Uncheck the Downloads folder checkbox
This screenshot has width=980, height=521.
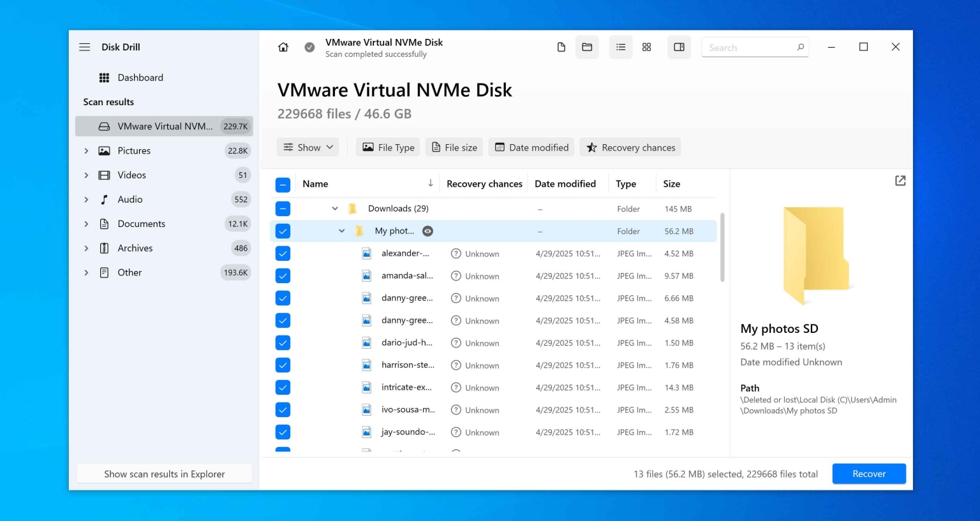pos(283,208)
